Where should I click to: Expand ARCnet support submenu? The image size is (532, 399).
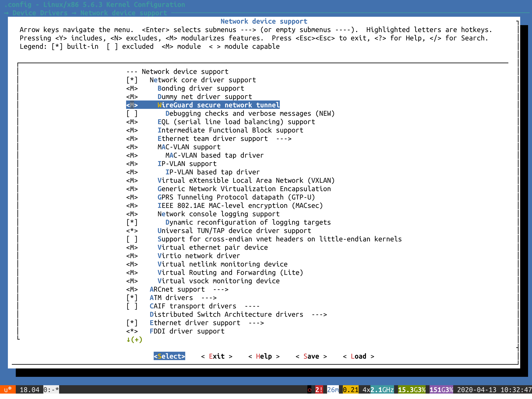[x=177, y=289]
